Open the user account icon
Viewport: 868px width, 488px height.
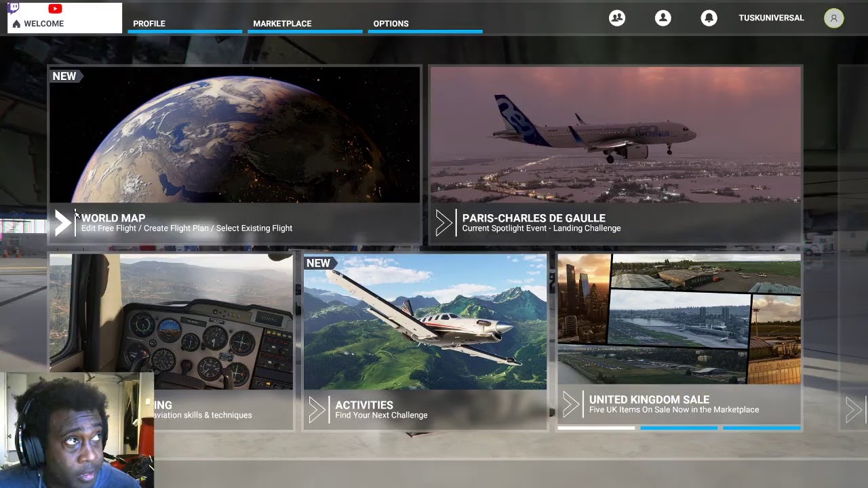pyautogui.click(x=663, y=18)
